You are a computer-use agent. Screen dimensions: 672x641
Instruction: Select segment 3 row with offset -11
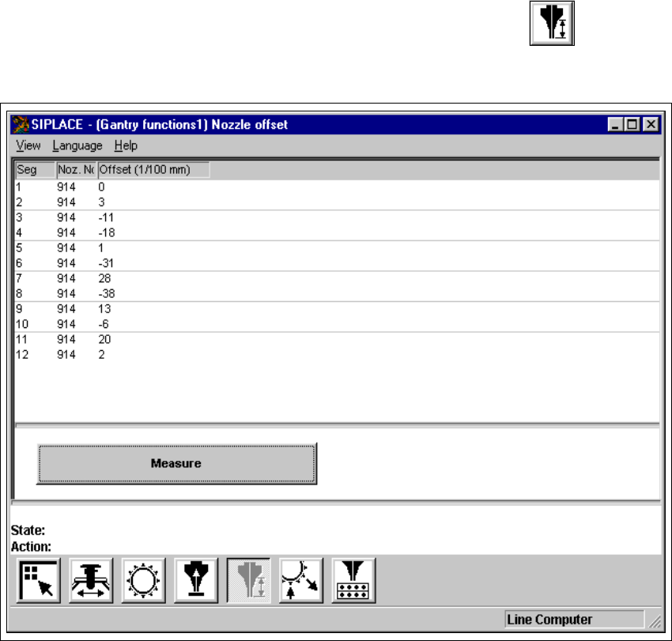(x=337, y=217)
